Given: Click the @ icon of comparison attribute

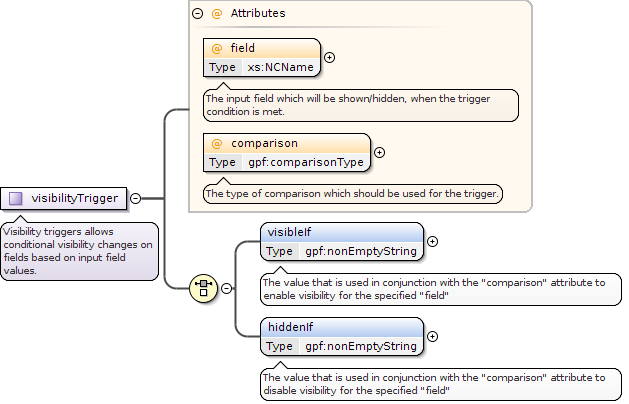Looking at the screenshot, I should pyautogui.click(x=217, y=144).
